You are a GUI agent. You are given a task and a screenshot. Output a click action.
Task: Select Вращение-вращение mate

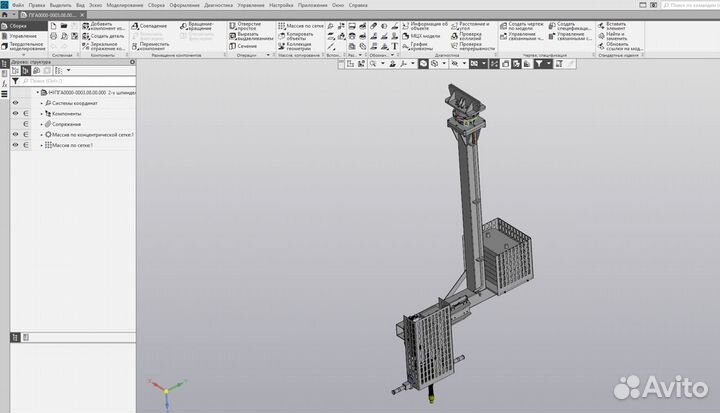[197, 26]
